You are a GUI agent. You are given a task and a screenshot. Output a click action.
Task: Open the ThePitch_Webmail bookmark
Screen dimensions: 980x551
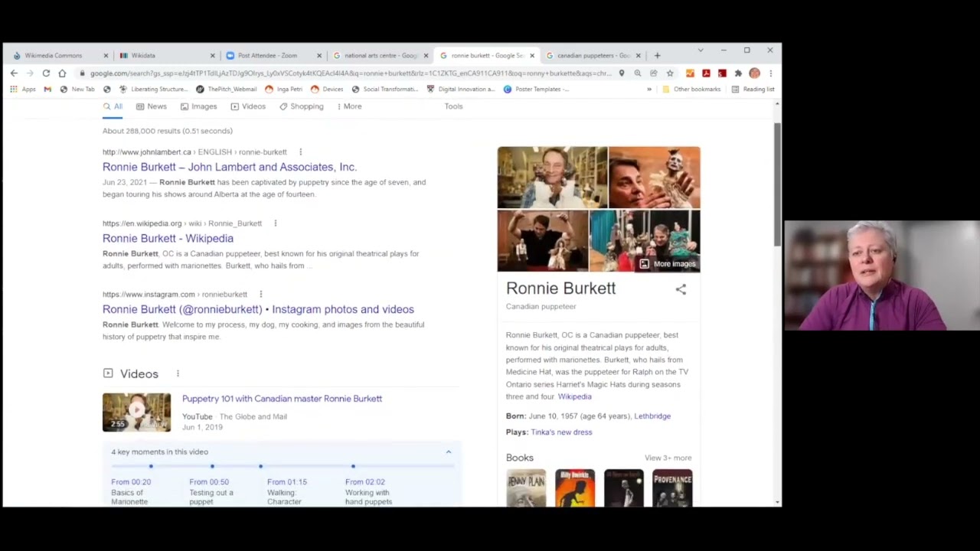[227, 90]
